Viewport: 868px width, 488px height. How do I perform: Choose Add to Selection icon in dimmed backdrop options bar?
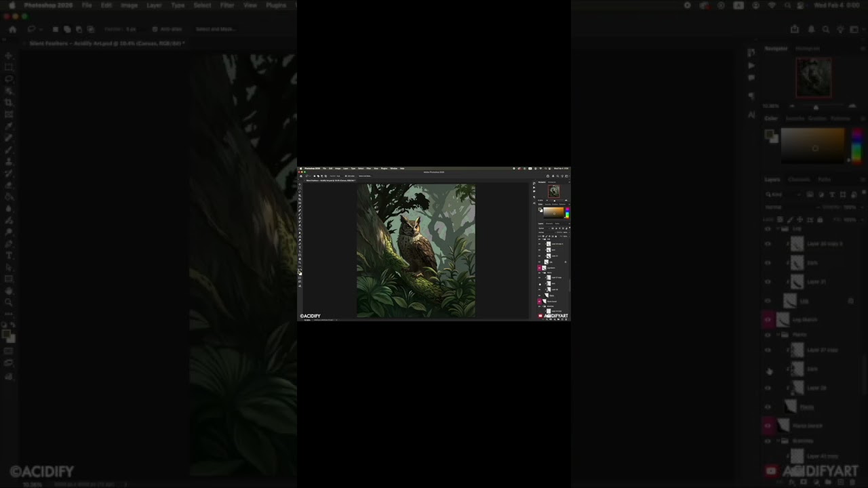click(67, 29)
